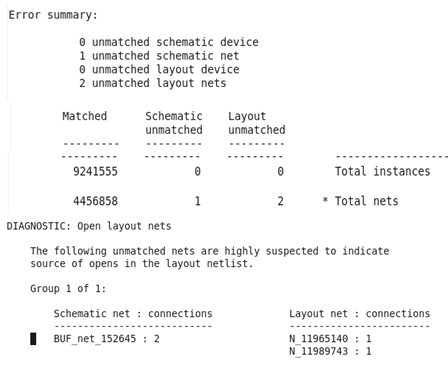Click the Layout unmatched column header
This screenshot has height=372, width=448.
coord(257,123)
